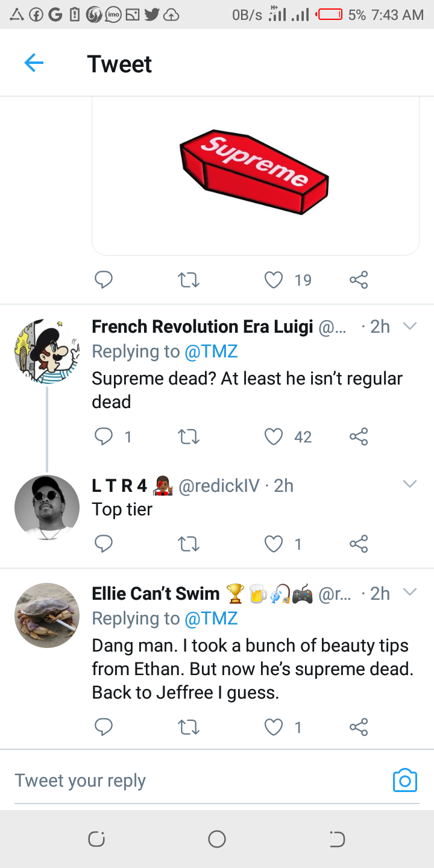Image resolution: width=434 pixels, height=868 pixels.
Task: Retweet French Revolution Era Luigi's reply
Action: [189, 436]
